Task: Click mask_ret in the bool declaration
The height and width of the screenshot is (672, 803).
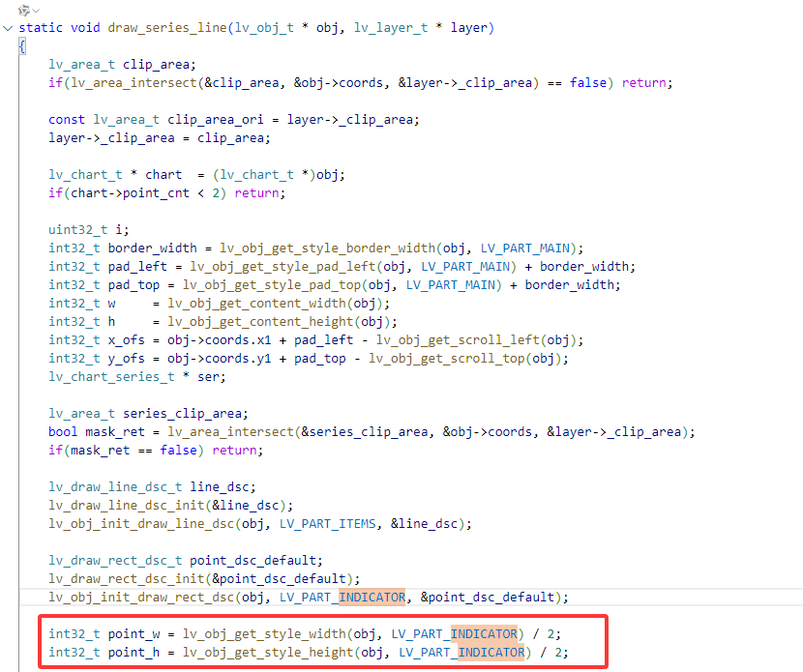Action: click(115, 432)
